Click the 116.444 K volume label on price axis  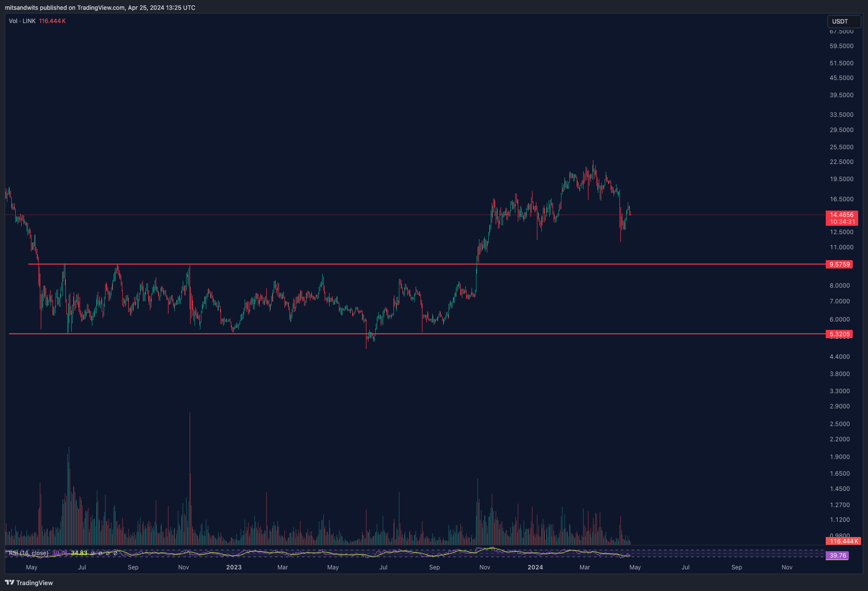click(843, 541)
